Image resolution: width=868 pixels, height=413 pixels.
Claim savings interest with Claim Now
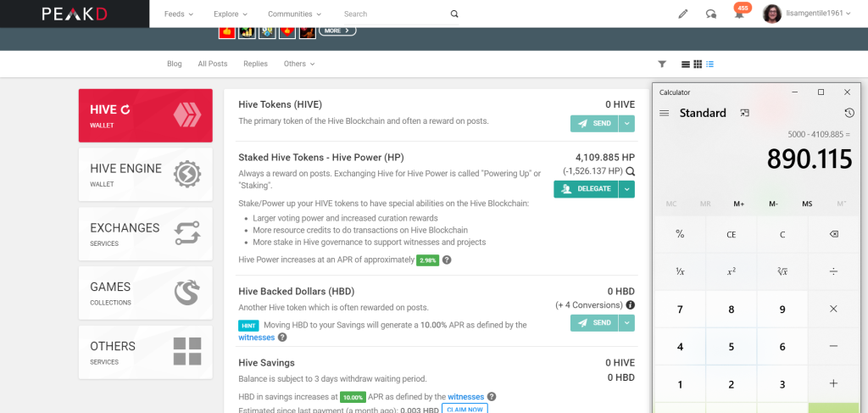(x=465, y=409)
